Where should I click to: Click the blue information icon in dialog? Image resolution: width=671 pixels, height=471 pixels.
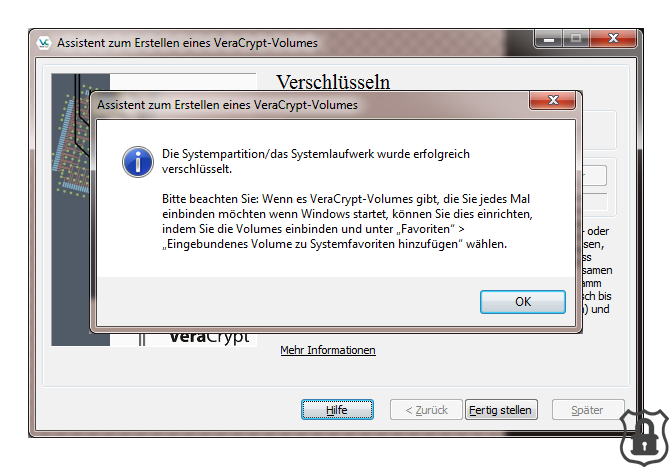point(138,162)
